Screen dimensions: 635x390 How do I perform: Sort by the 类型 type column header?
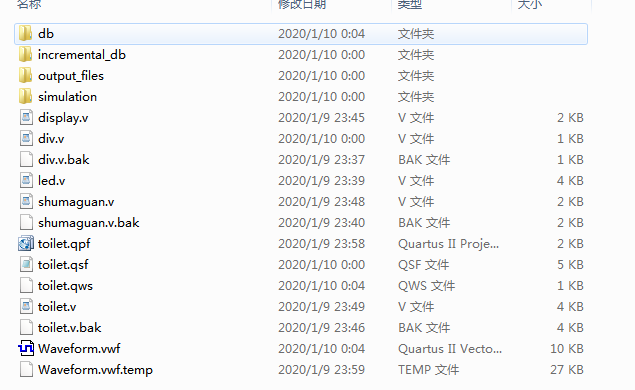tap(409, 4)
